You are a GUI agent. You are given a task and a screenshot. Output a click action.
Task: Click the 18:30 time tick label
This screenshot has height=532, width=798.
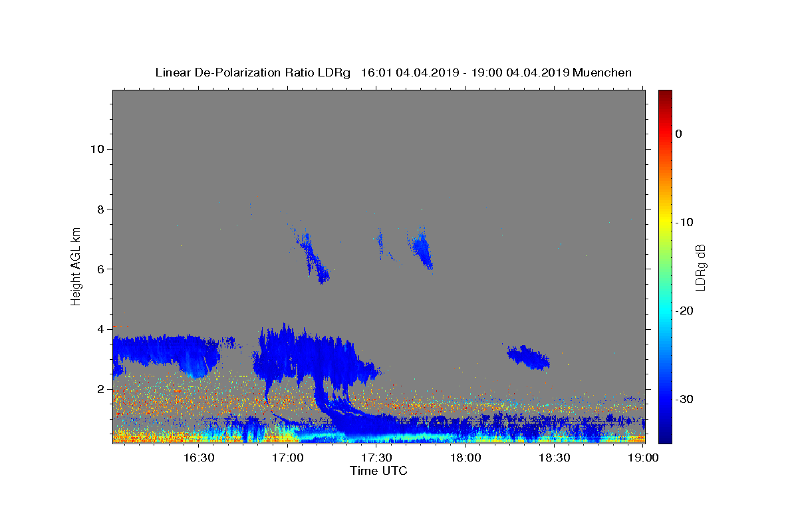554,458
